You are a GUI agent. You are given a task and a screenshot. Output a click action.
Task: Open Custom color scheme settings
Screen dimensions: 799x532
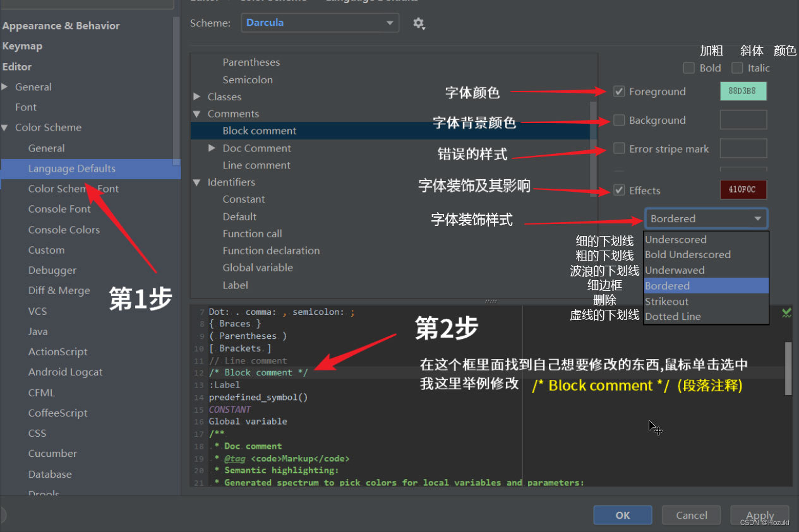[46, 250]
